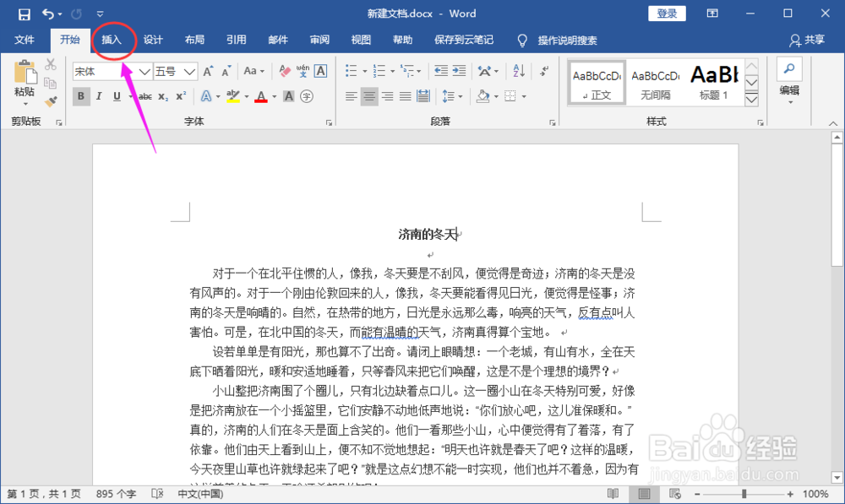Open the font size box showing 五号
845x504 pixels.
point(175,72)
